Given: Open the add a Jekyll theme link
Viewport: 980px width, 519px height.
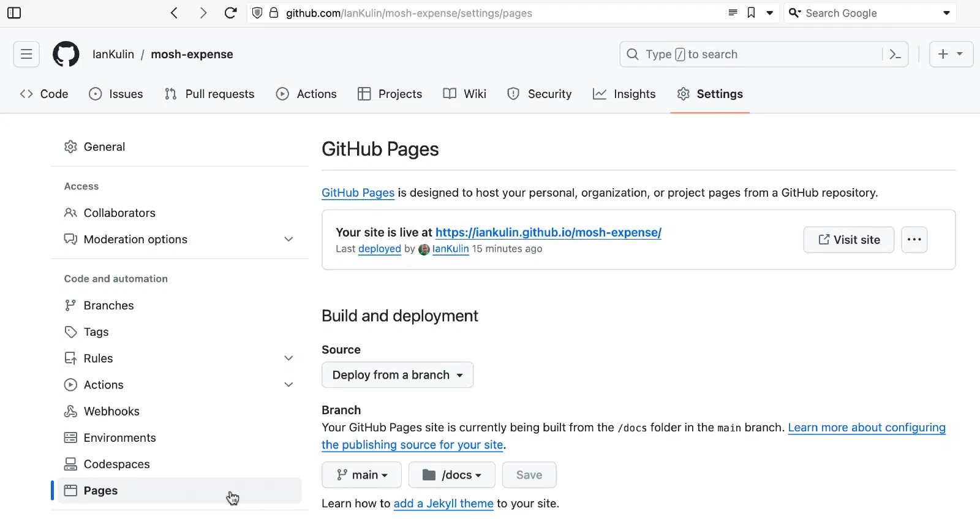Looking at the screenshot, I should (443, 504).
